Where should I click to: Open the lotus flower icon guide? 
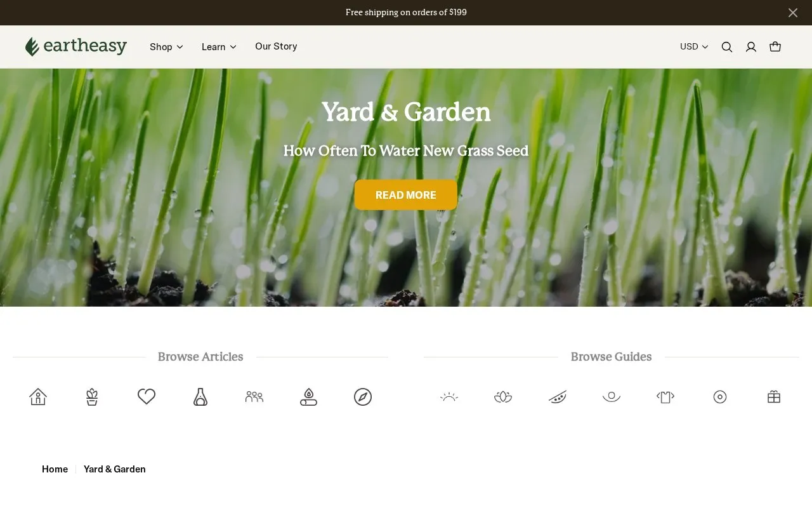(503, 397)
